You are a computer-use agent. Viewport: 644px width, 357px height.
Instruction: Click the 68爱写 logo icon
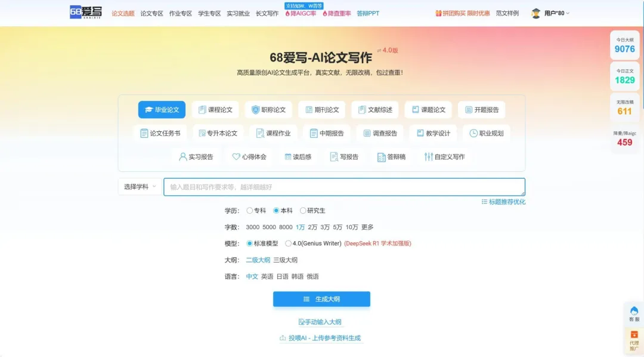pyautogui.click(x=85, y=13)
